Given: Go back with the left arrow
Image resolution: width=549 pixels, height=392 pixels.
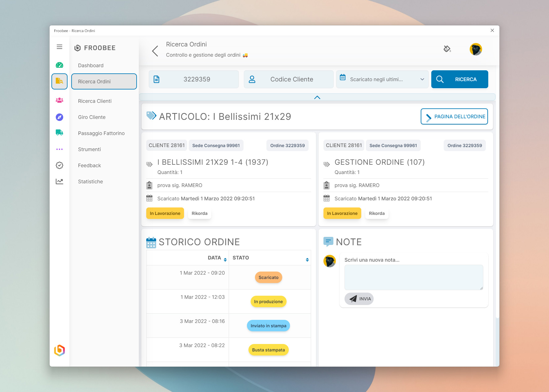Looking at the screenshot, I should [x=155, y=51].
